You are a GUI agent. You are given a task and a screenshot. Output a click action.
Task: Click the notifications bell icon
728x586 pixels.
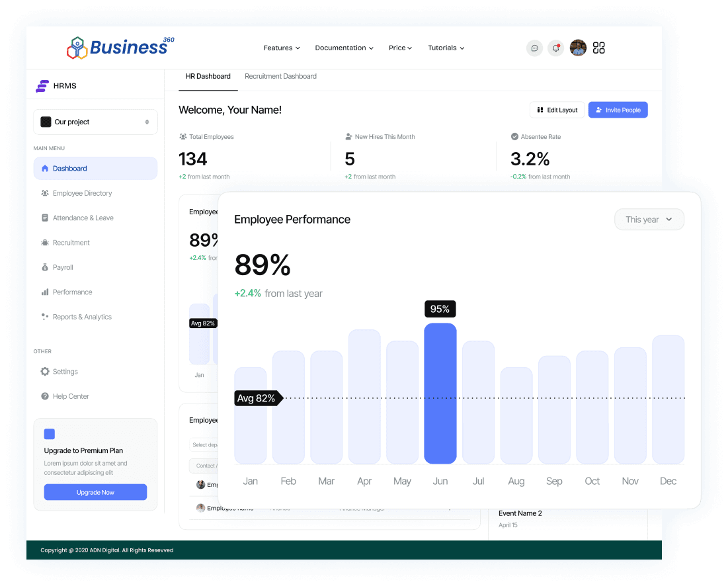(x=555, y=48)
